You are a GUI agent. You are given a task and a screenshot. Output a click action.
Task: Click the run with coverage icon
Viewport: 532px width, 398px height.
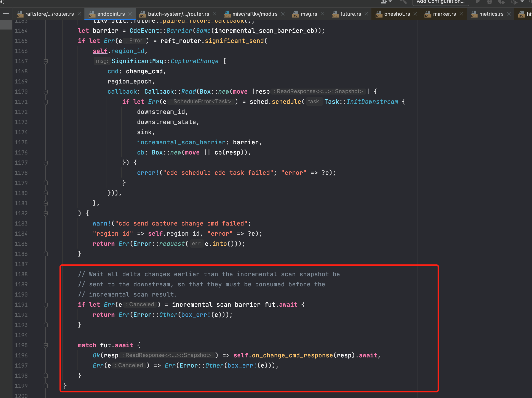click(502, 2)
